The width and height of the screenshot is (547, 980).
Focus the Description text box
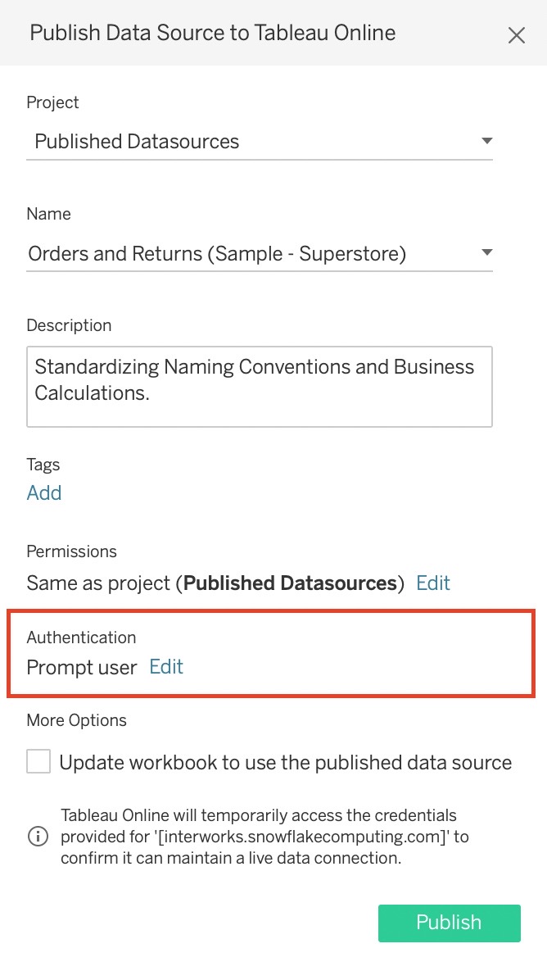[259, 386]
